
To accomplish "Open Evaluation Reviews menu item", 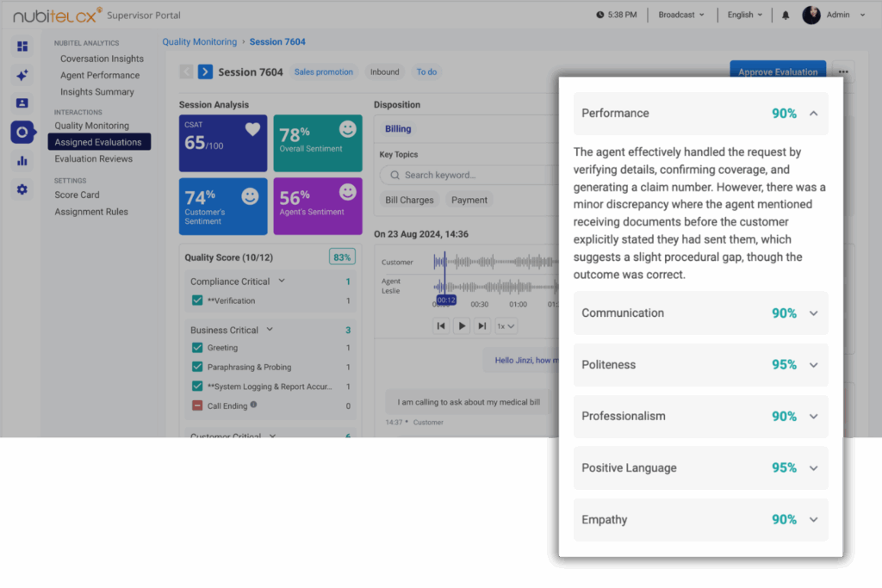I will [x=93, y=159].
